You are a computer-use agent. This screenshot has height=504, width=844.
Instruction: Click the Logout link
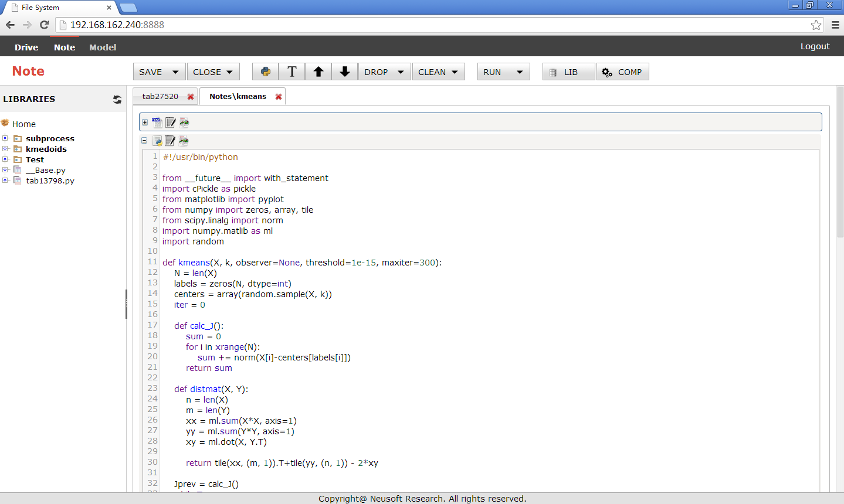click(x=815, y=46)
